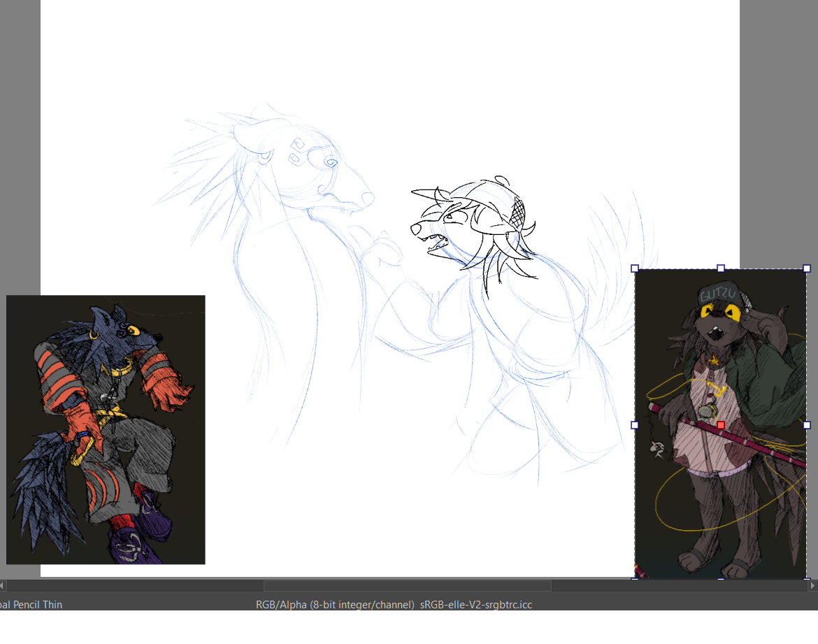Image resolution: width=818 pixels, height=644 pixels.
Task: Click the "Pencil Thin" brush name in the status bar
Action: pos(38,604)
